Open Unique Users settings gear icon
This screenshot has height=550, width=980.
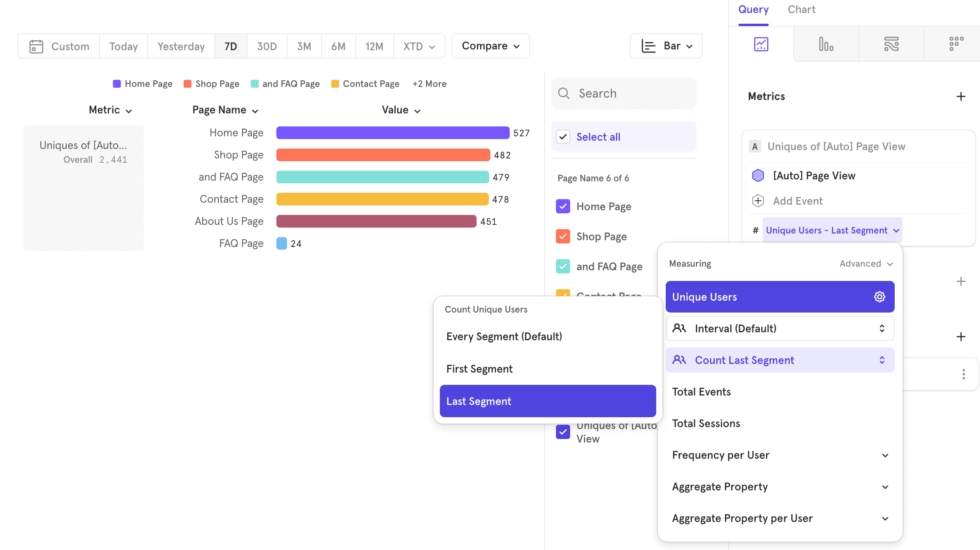[x=879, y=297]
